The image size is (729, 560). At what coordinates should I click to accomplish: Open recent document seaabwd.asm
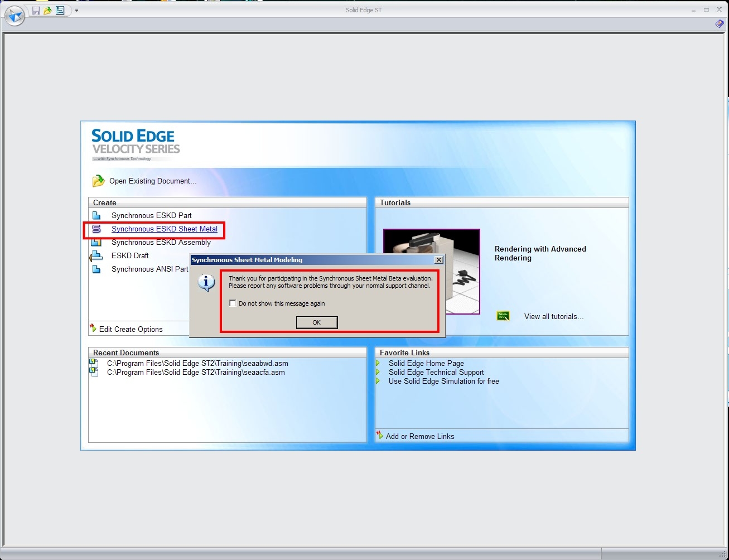(x=197, y=363)
